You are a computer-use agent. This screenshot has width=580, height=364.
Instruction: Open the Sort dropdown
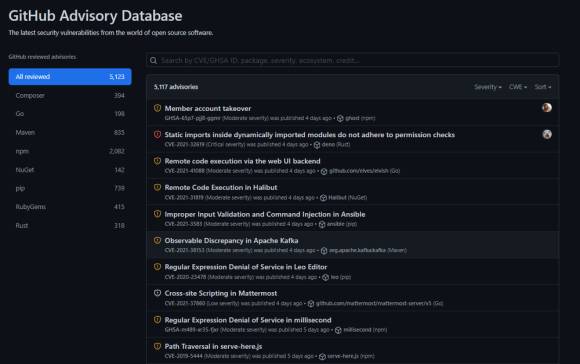pos(543,87)
